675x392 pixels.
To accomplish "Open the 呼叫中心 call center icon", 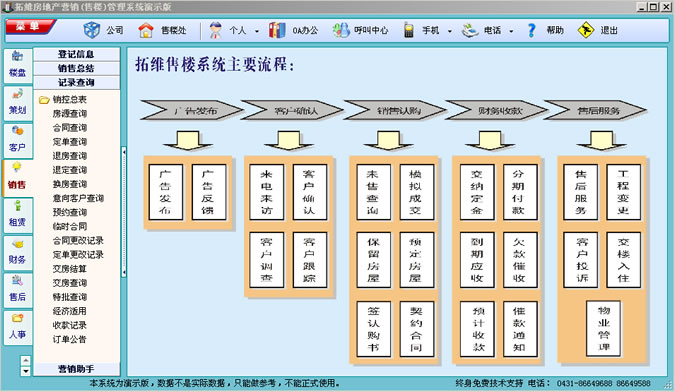I will point(341,30).
